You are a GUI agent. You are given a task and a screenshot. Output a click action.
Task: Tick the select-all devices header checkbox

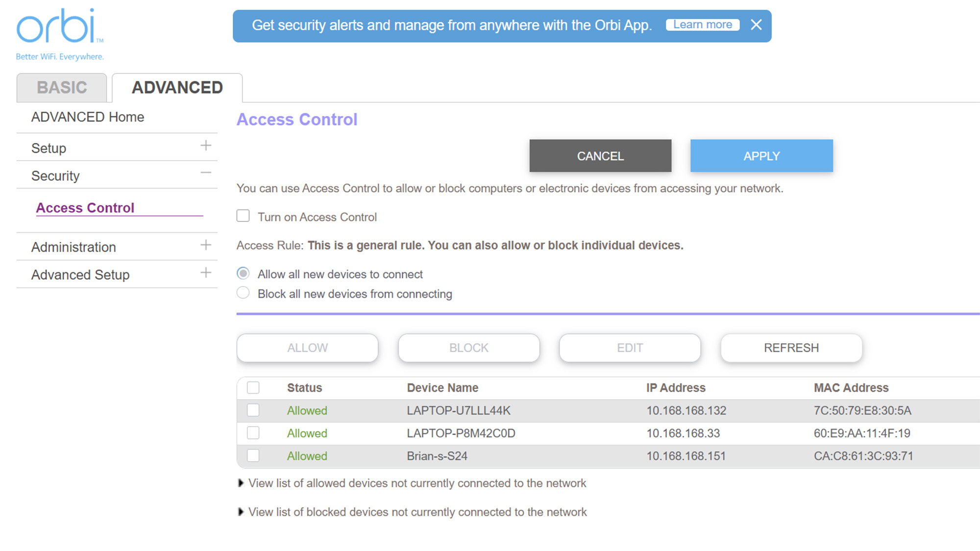coord(253,387)
